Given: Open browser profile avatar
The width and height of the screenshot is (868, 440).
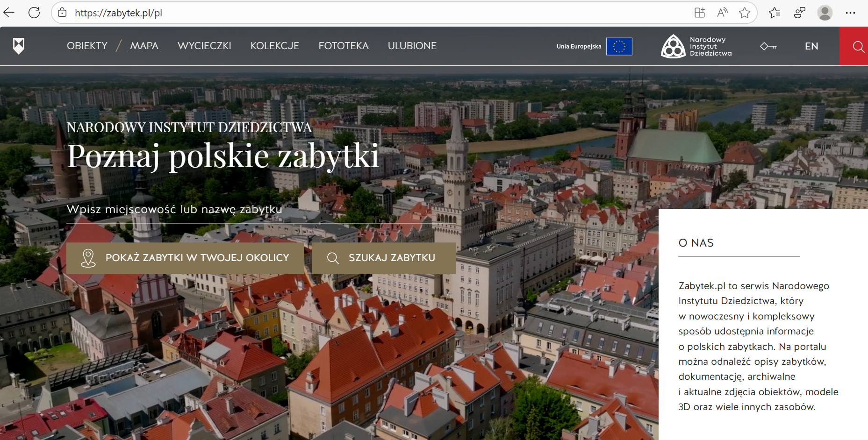Looking at the screenshot, I should click(825, 13).
